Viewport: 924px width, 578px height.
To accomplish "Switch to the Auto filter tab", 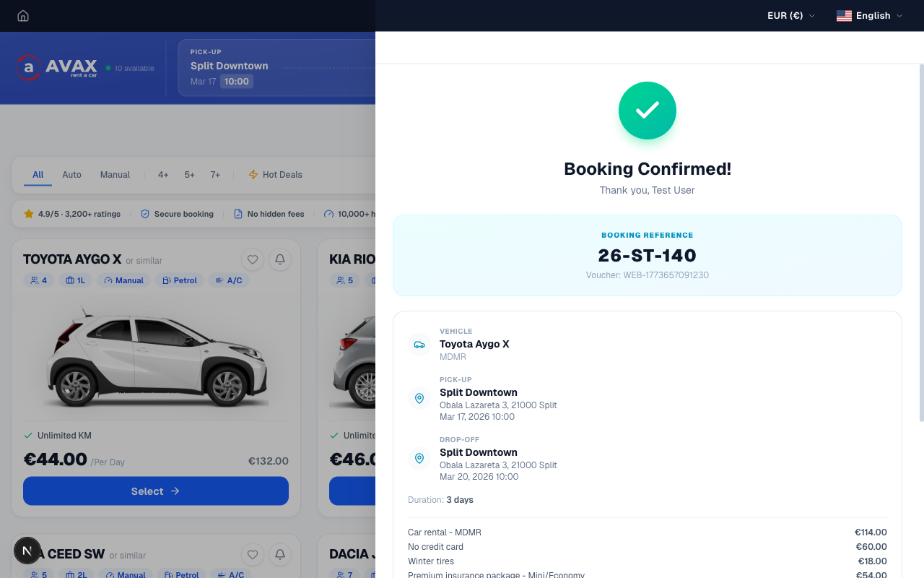I will tap(71, 175).
